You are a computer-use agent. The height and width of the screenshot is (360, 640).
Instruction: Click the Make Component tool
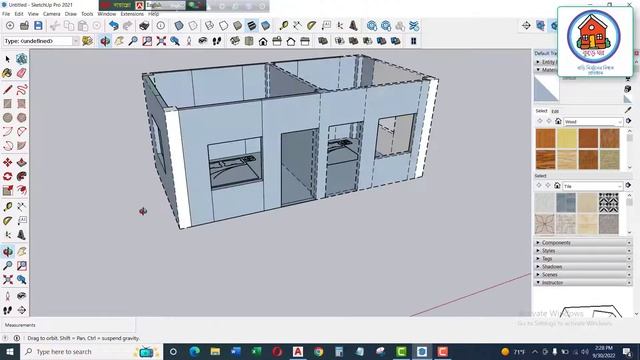coord(22,59)
